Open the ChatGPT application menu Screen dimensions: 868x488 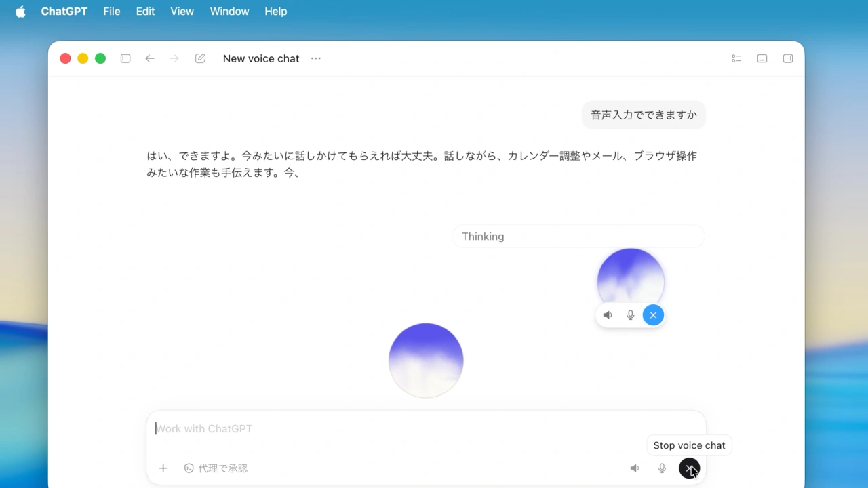64,12
